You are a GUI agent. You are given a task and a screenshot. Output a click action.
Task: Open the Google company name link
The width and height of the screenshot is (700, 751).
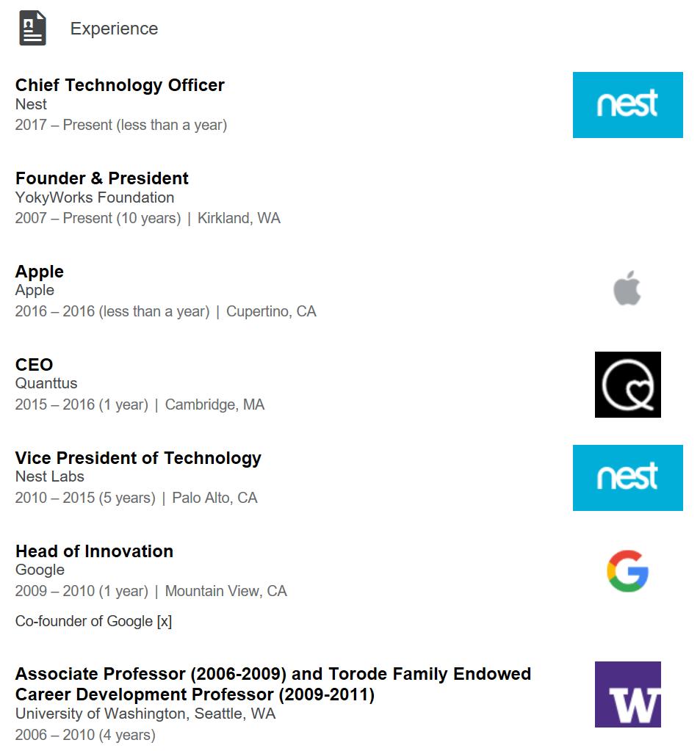pos(40,570)
